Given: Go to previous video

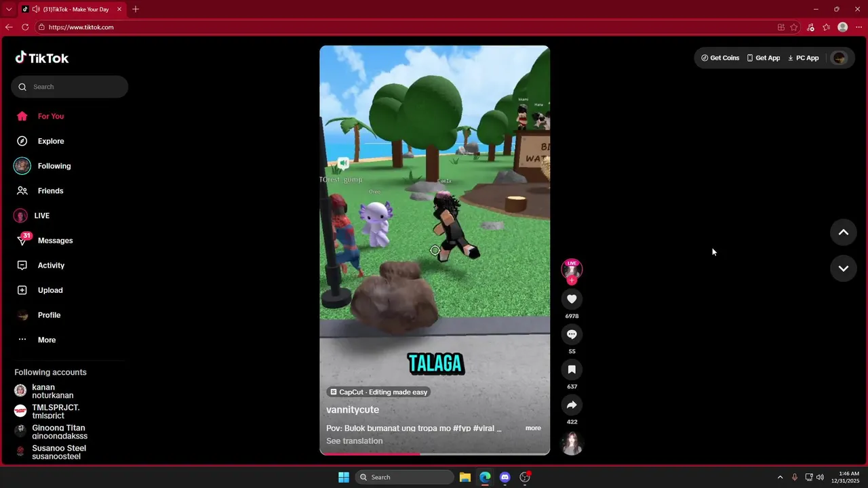Looking at the screenshot, I should 844,232.
